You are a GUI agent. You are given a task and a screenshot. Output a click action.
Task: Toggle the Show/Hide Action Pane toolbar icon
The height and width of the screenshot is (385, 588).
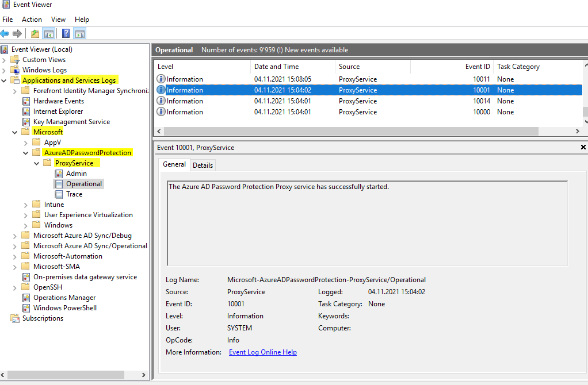click(x=80, y=34)
